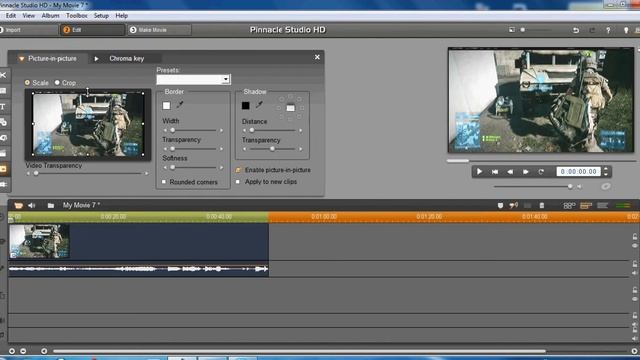The height and width of the screenshot is (360, 640).
Task: Click the speaker mute icon beside volume slider
Action: coord(579,187)
